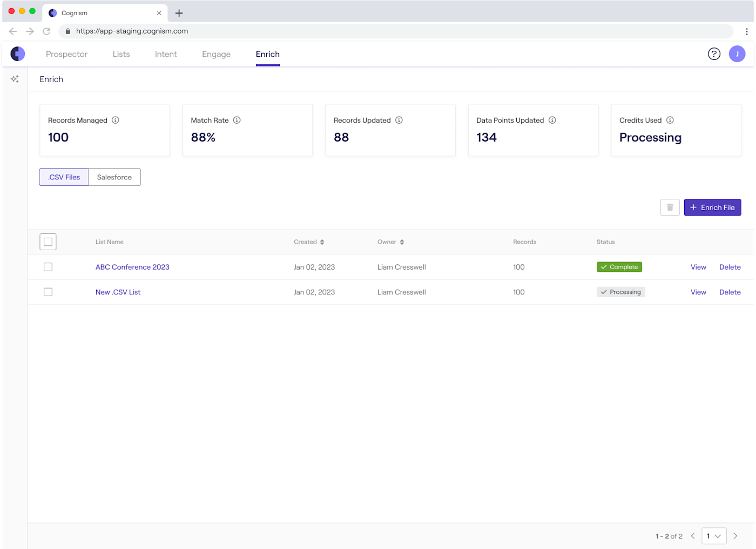
Task: Open the help question mark icon
Action: [x=714, y=53]
